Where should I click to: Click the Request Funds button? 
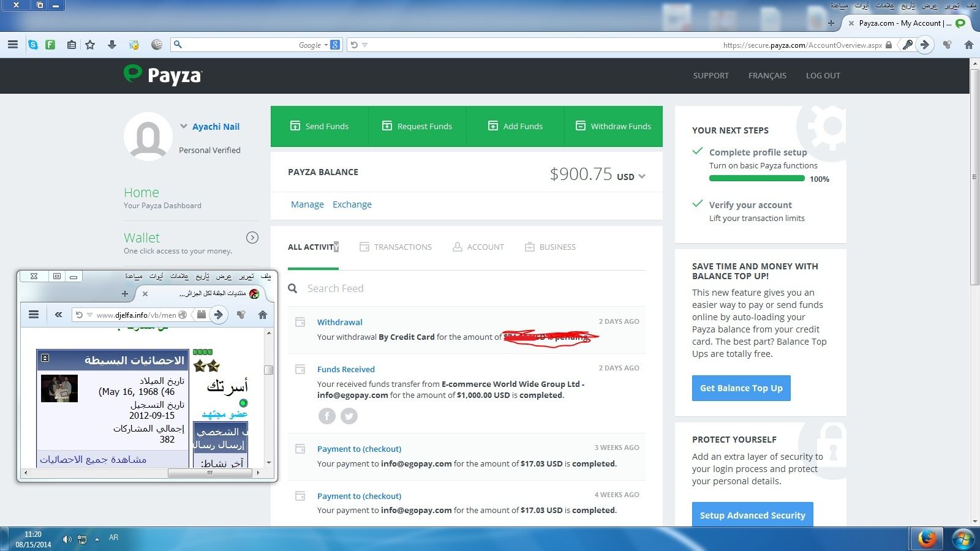pos(417,126)
